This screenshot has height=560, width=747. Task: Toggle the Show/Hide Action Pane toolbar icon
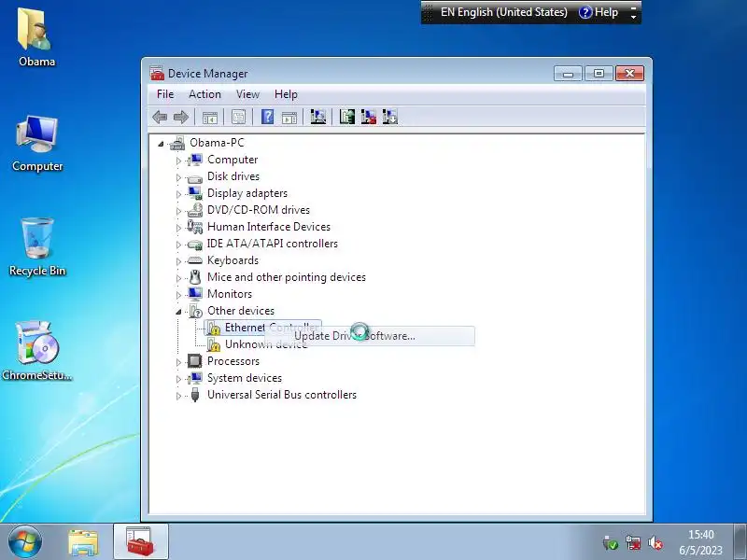[289, 117]
